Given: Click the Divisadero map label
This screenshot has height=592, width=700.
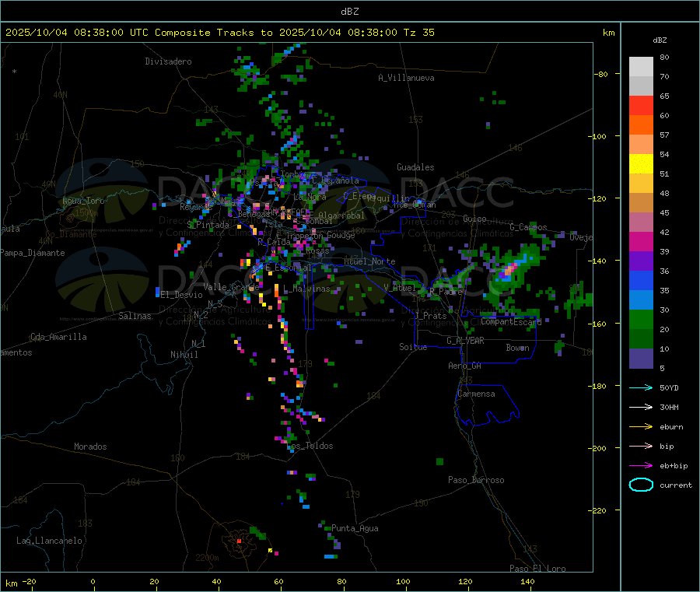Looking at the screenshot, I should point(168,61).
